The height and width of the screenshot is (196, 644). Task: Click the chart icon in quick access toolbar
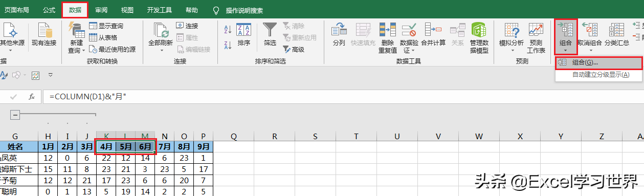[x=35, y=75]
